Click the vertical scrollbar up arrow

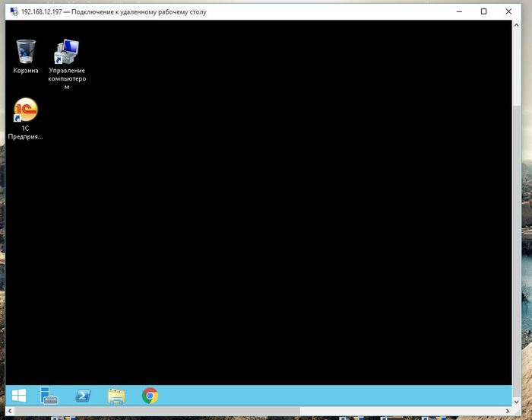516,25
